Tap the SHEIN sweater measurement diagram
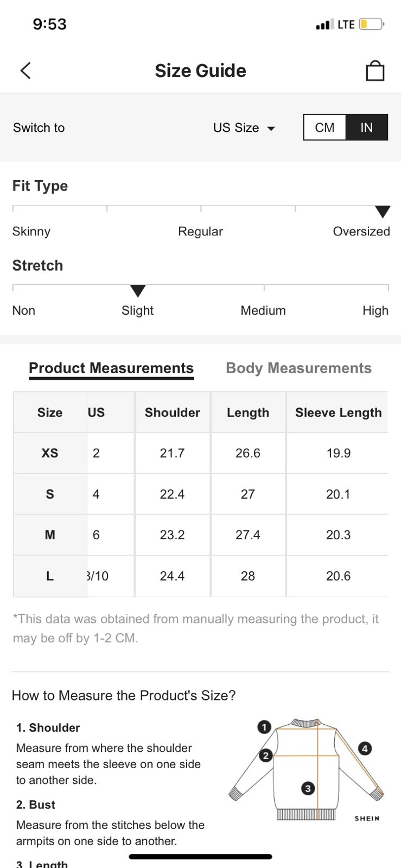The width and height of the screenshot is (401, 868). point(307,770)
